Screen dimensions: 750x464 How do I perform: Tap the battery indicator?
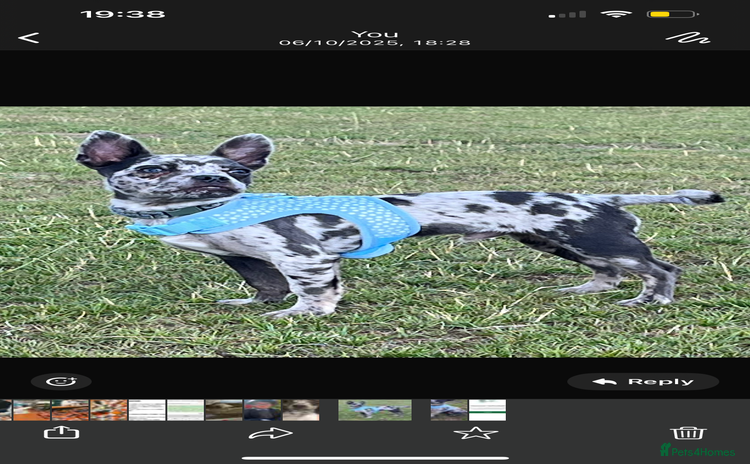(x=672, y=14)
